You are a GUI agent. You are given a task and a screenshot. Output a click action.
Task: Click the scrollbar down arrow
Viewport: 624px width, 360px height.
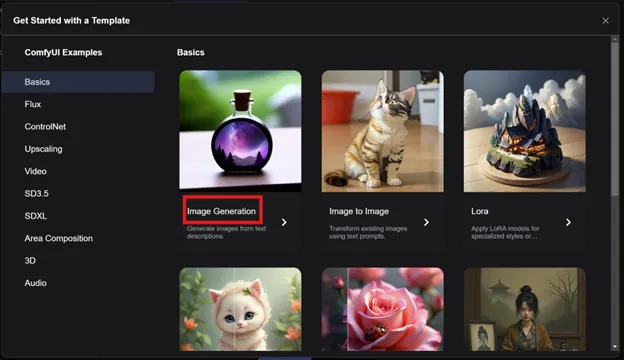615,347
